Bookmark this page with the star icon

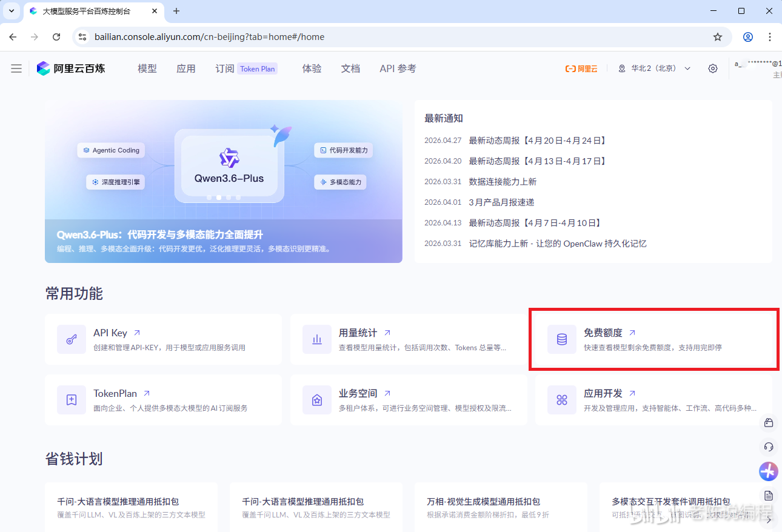point(718,37)
